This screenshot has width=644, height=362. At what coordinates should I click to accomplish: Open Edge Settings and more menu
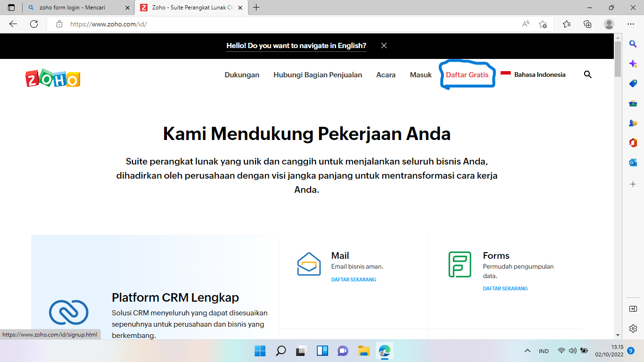tap(631, 24)
